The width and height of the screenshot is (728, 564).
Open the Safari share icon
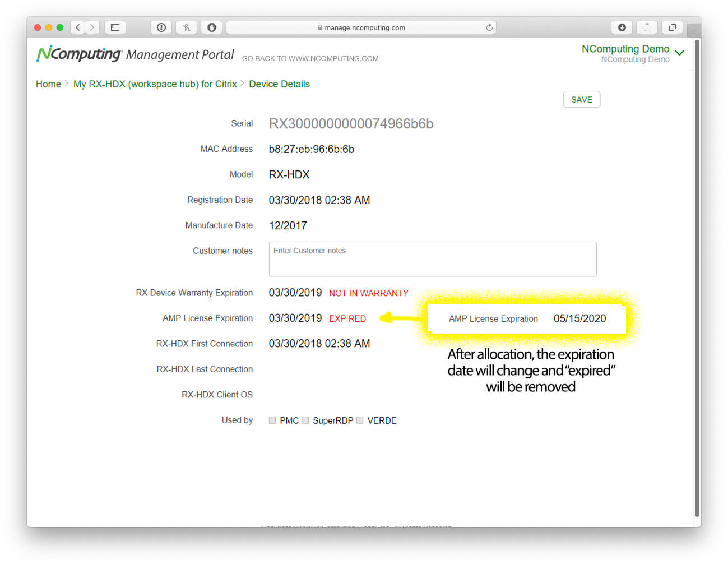(647, 27)
